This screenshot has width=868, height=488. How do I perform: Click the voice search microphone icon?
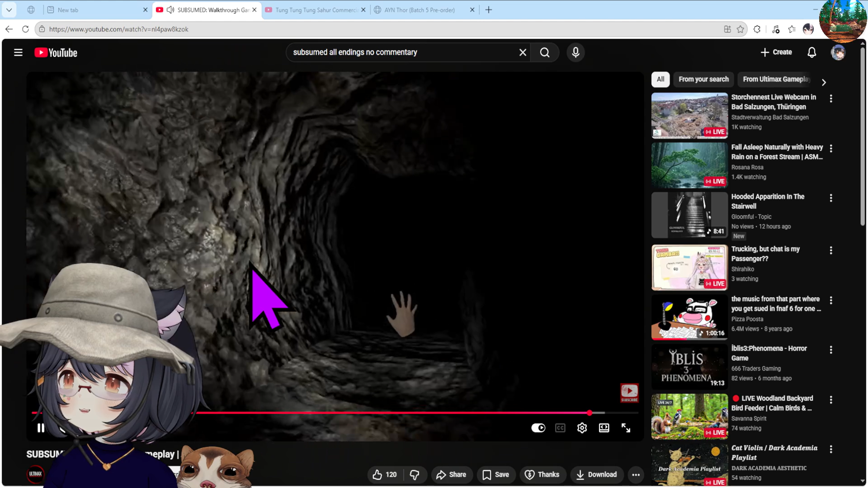click(575, 53)
